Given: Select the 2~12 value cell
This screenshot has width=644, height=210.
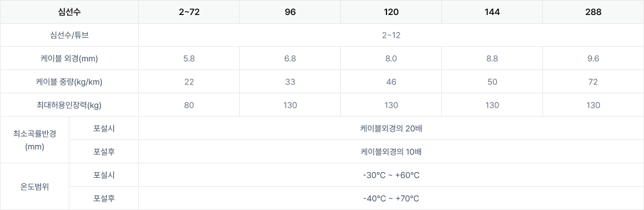Looking at the screenshot, I should 391,35.
